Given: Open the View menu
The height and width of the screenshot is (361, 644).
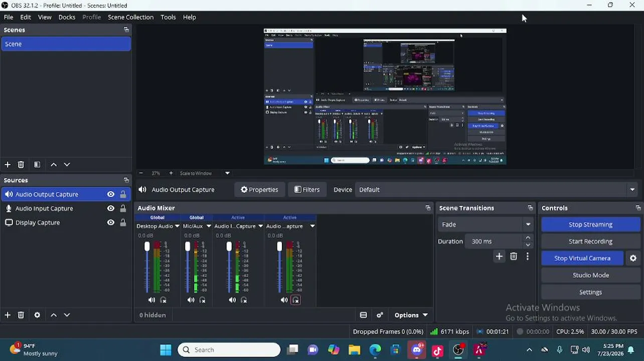Looking at the screenshot, I should (45, 17).
